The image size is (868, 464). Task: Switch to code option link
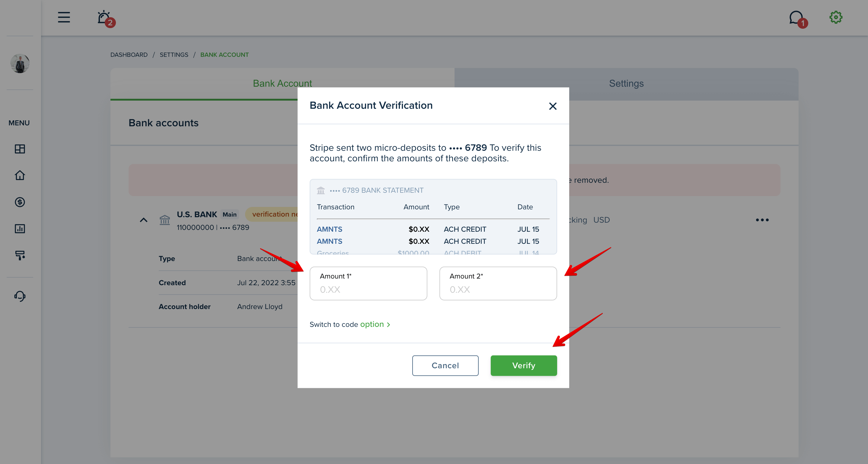pyautogui.click(x=350, y=324)
